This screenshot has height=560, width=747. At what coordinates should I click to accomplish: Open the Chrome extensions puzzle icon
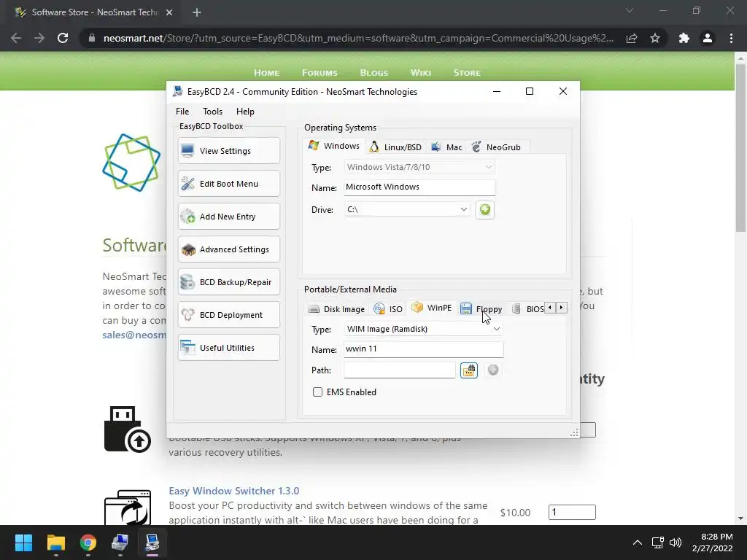coord(684,38)
